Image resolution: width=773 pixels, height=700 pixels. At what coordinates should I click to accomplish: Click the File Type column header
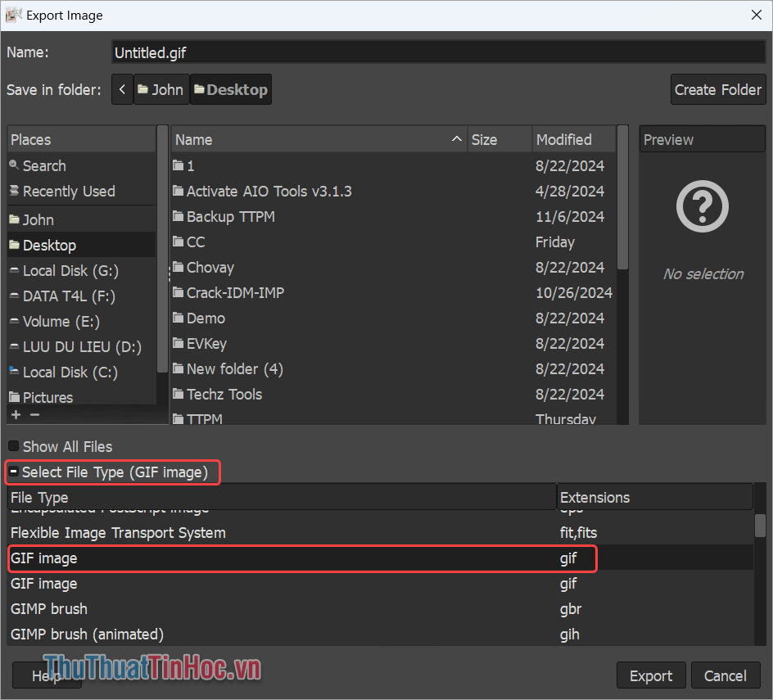point(282,497)
